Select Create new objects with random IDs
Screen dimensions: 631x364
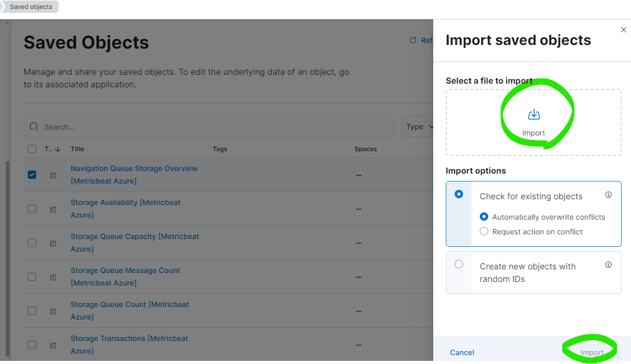[459, 264]
